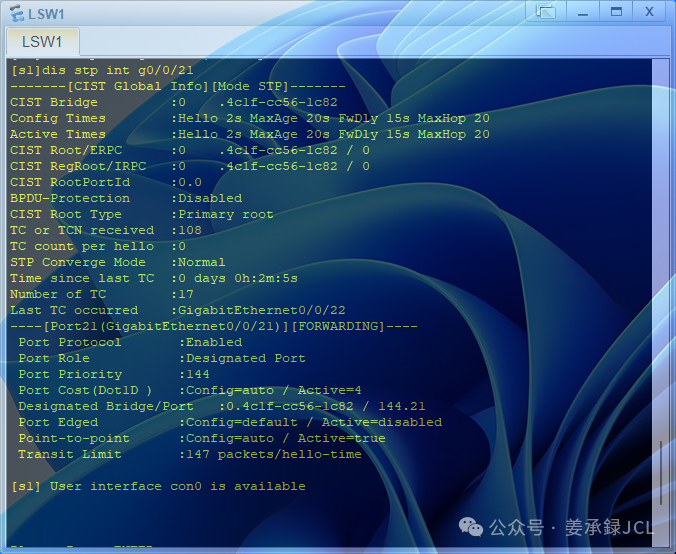Viewport: 676px width, 554px height.
Task: Select the LSW1 terminal tab
Action: click(x=42, y=42)
